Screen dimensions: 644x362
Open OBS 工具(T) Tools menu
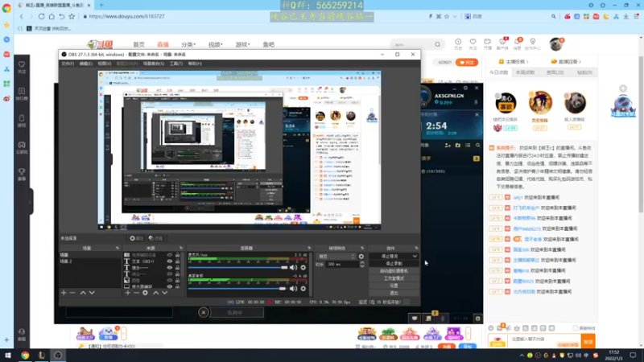(176, 64)
